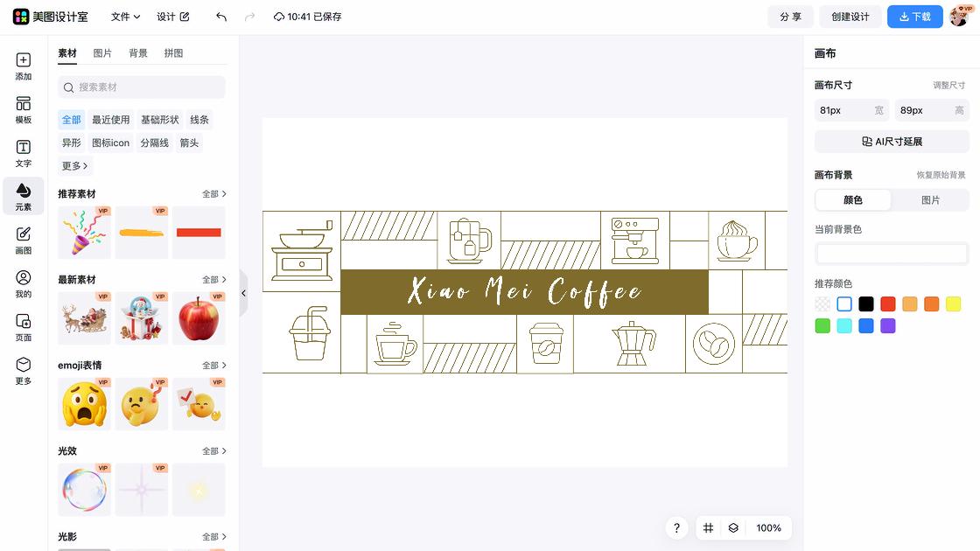The width and height of the screenshot is (980, 551).
Task: Open the 文件 dropdown menu
Action: (x=125, y=17)
